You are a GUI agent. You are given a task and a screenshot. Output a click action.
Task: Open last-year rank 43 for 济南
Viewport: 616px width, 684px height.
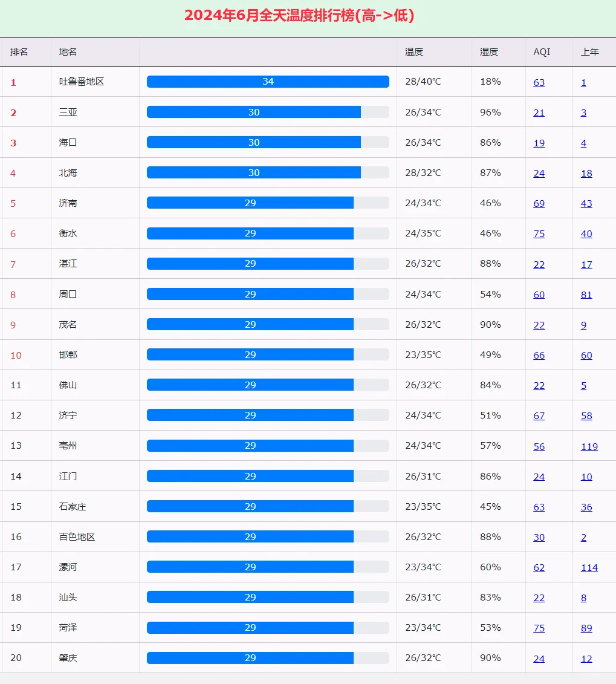[586, 203]
